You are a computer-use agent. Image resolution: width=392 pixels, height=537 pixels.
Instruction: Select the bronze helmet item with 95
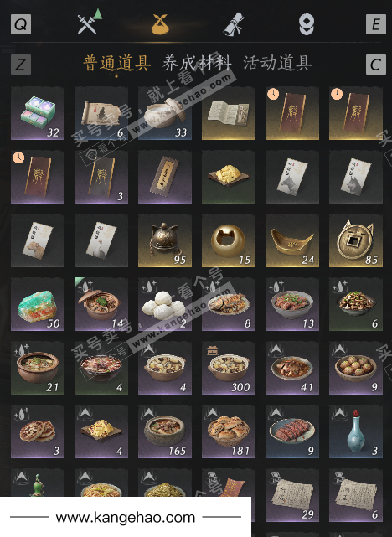pyautogui.click(x=165, y=240)
